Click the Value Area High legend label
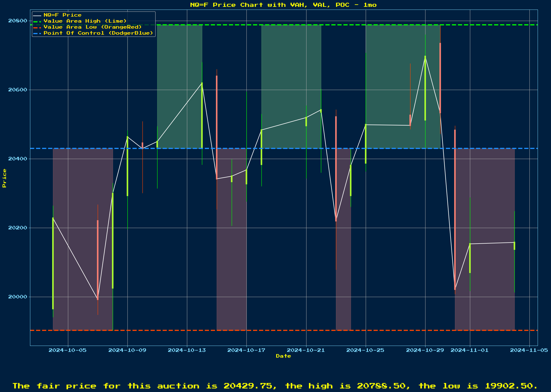 tap(85, 21)
